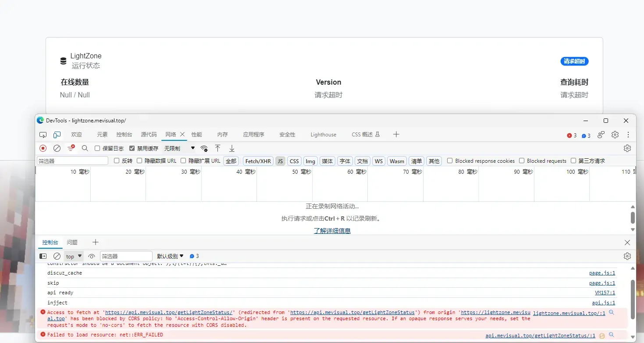Open the 默认级别 log level dropdown

click(171, 256)
